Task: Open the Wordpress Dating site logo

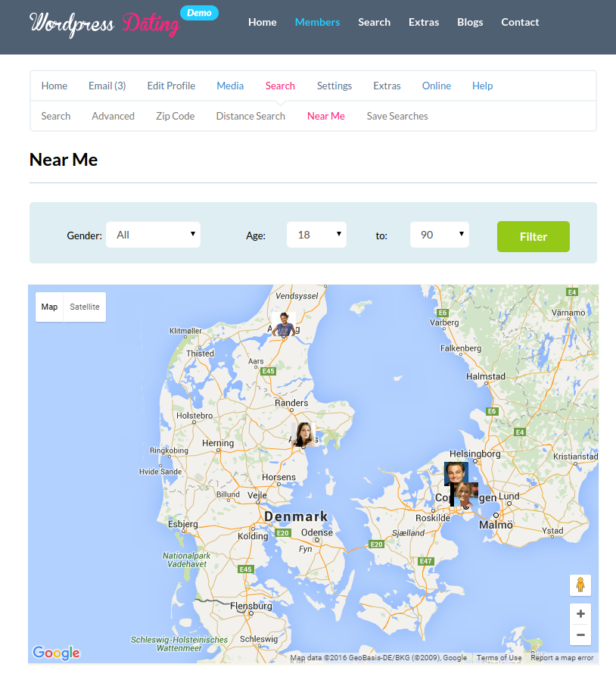Action: pos(105,23)
